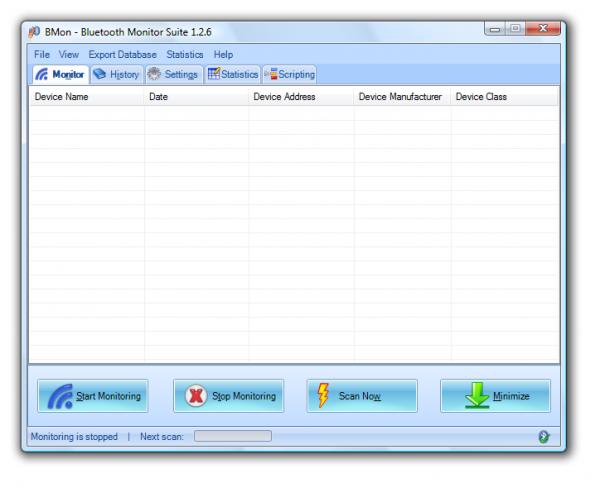Click the Next scan progress bar
The height and width of the screenshot is (488, 600).
233,436
